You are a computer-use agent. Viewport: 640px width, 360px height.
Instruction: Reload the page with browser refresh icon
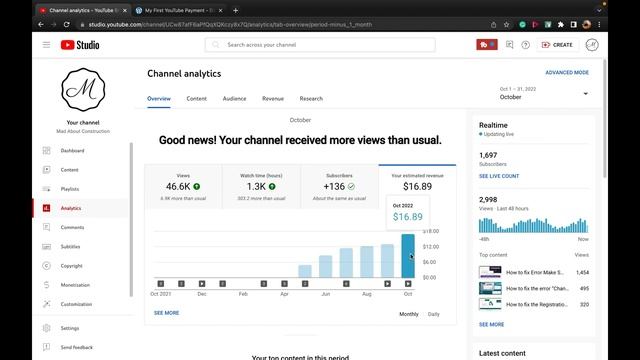pos(67,24)
